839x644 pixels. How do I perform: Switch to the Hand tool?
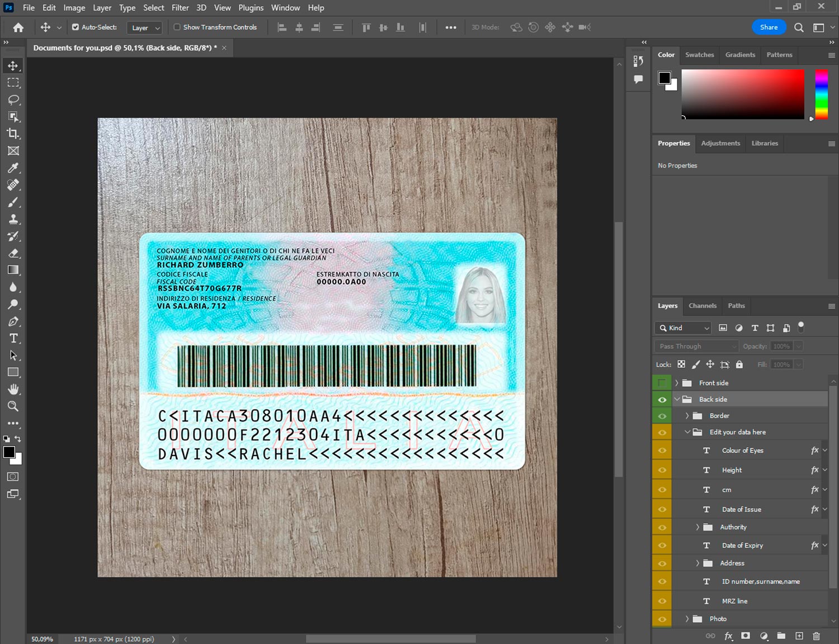(x=13, y=389)
